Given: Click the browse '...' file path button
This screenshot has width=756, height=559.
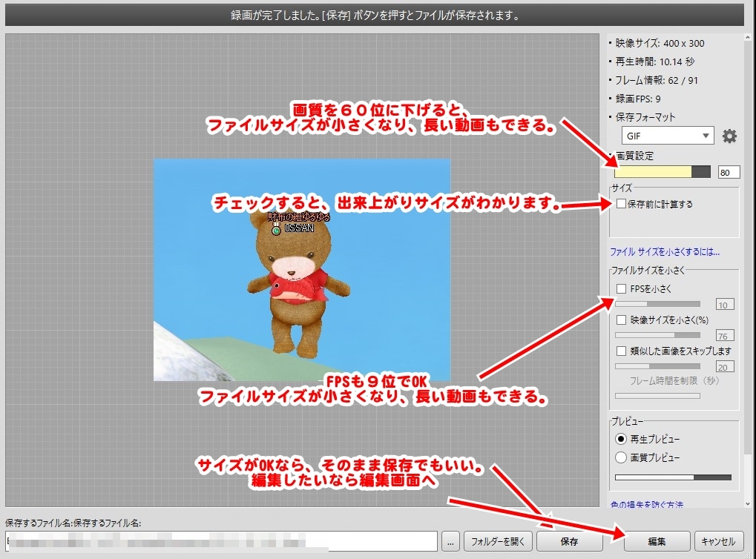Looking at the screenshot, I should 450,541.
